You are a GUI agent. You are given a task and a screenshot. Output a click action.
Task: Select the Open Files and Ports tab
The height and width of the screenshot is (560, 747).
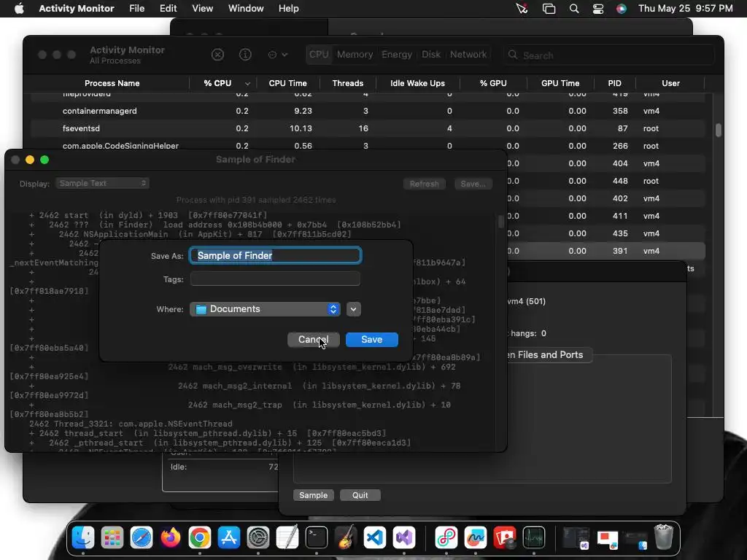point(549,355)
